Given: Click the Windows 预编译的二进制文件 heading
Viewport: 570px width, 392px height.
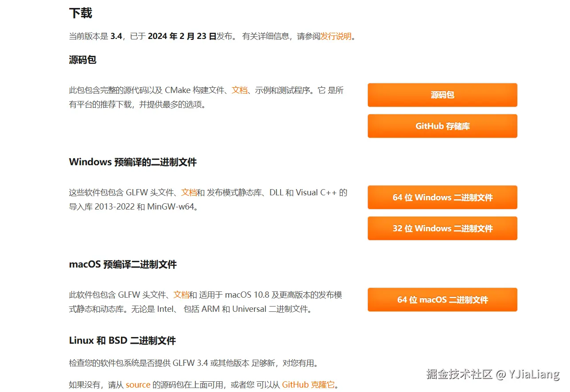Looking at the screenshot, I should [x=133, y=162].
